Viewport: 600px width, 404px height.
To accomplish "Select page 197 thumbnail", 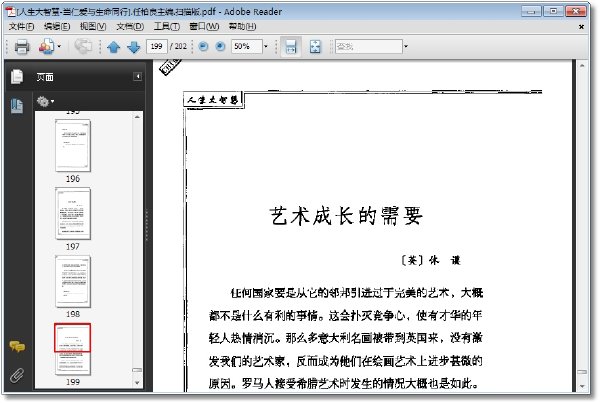I will point(73,213).
